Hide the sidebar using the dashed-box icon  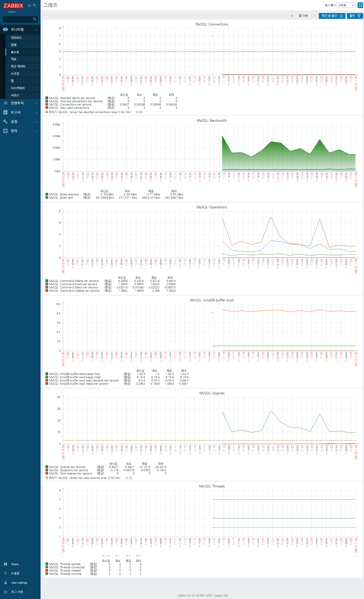pos(35,6)
